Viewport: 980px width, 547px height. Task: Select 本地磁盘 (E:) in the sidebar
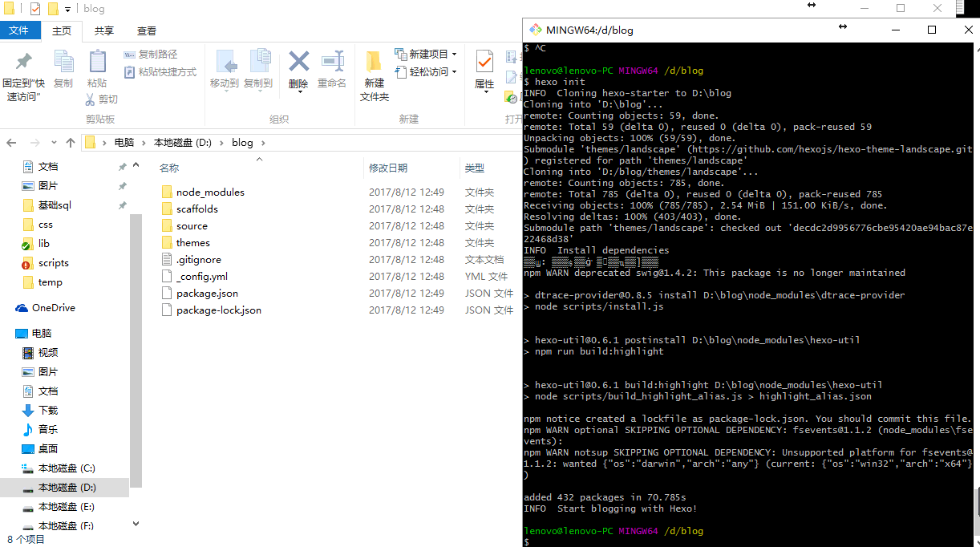67,507
